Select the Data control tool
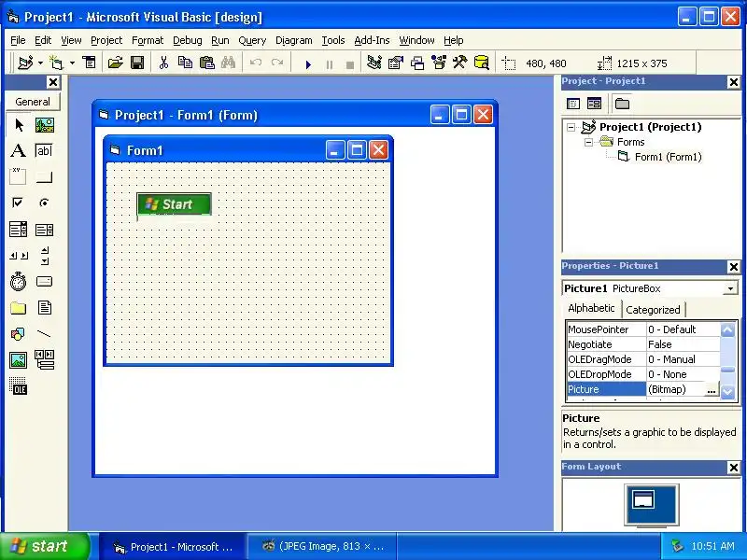This screenshot has height=560, width=747. point(44,360)
